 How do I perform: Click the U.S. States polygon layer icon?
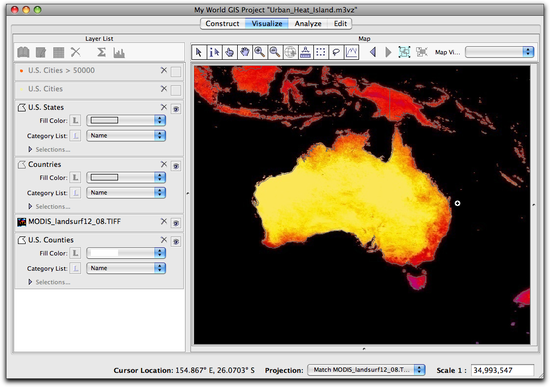22,107
